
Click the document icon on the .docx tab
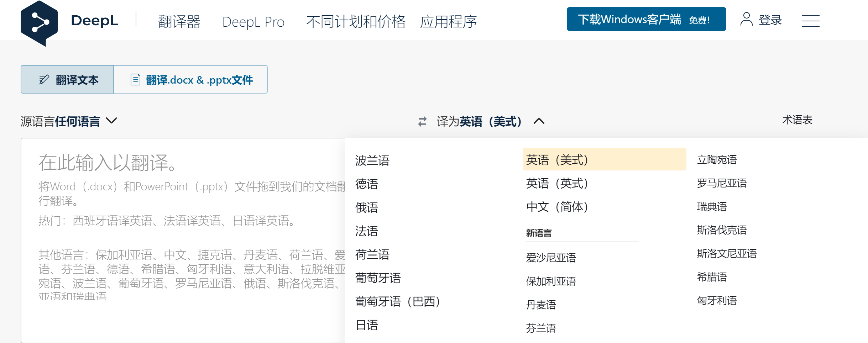pos(135,79)
